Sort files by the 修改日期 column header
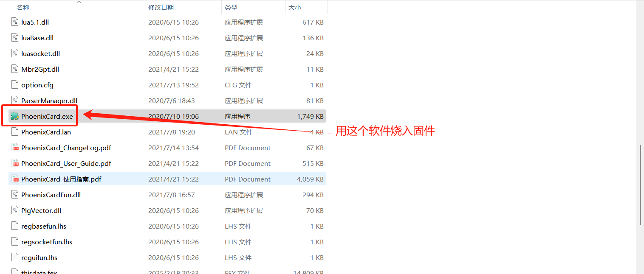The image size is (644, 274). click(x=161, y=8)
